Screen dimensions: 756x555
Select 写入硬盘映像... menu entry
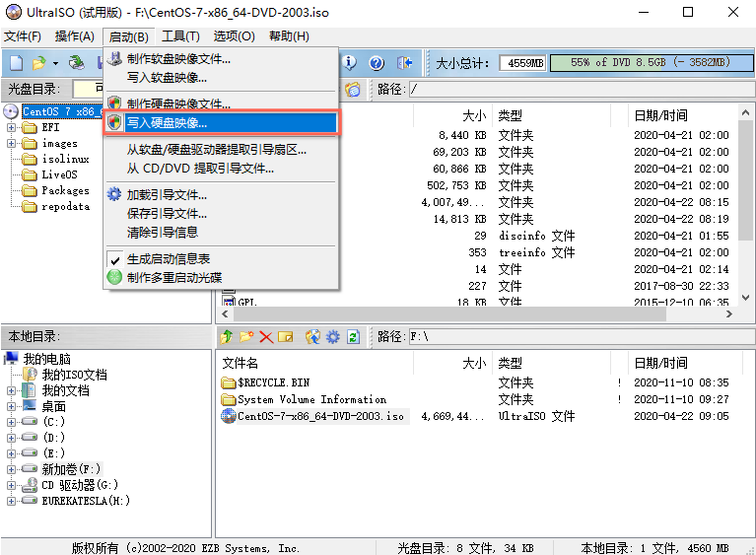point(222,122)
